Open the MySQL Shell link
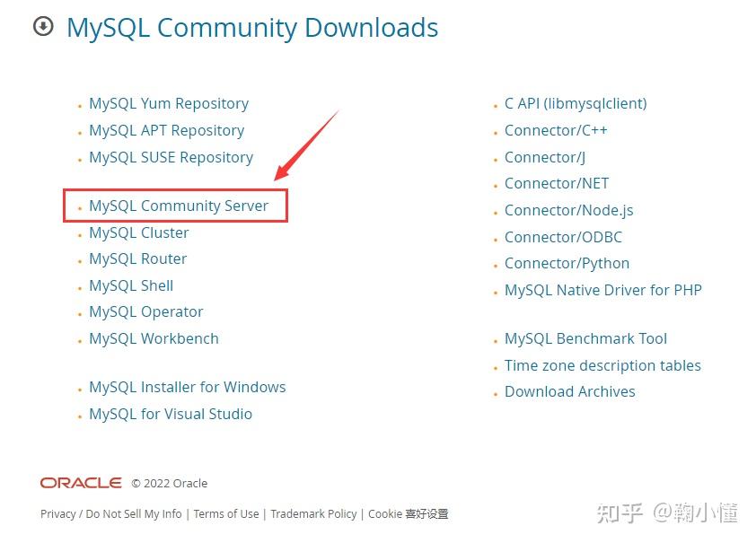 coord(131,285)
